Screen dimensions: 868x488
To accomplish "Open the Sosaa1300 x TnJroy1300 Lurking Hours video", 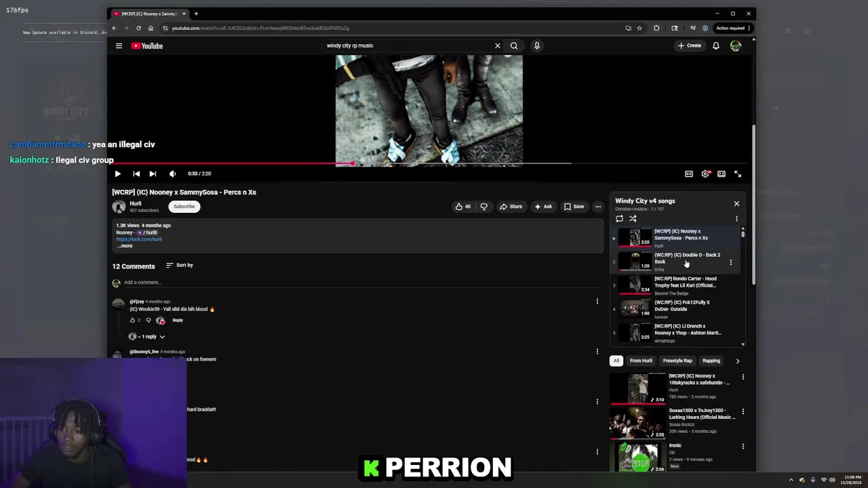I will click(671, 422).
